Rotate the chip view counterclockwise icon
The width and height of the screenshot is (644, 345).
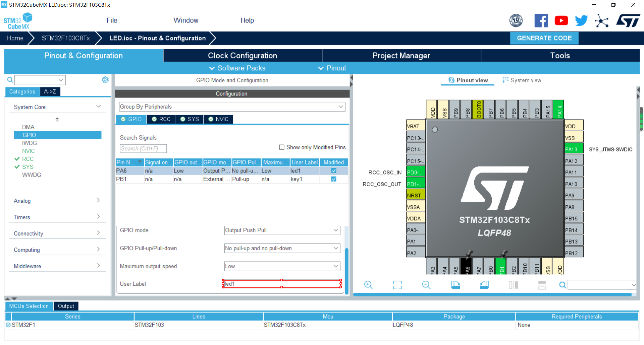click(x=484, y=285)
